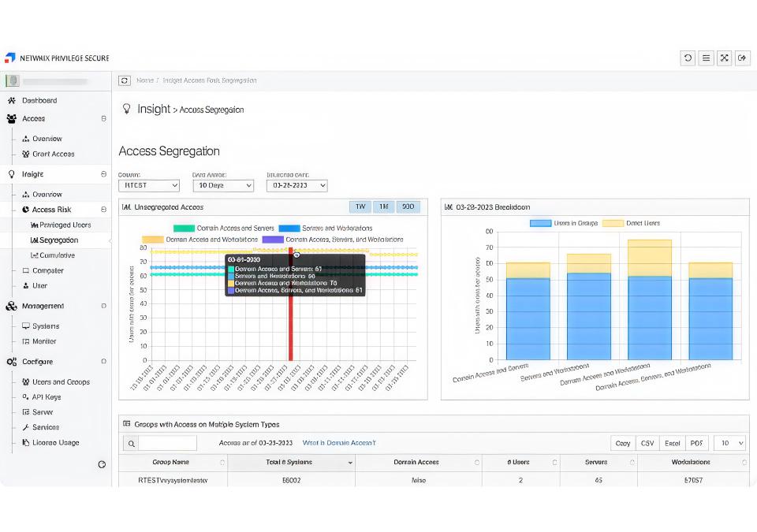Open the RTEST domain dropdown

(149, 185)
